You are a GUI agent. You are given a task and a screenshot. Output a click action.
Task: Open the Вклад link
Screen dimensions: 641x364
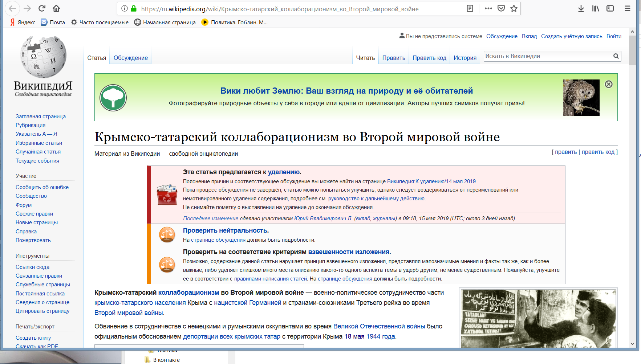pyautogui.click(x=529, y=36)
